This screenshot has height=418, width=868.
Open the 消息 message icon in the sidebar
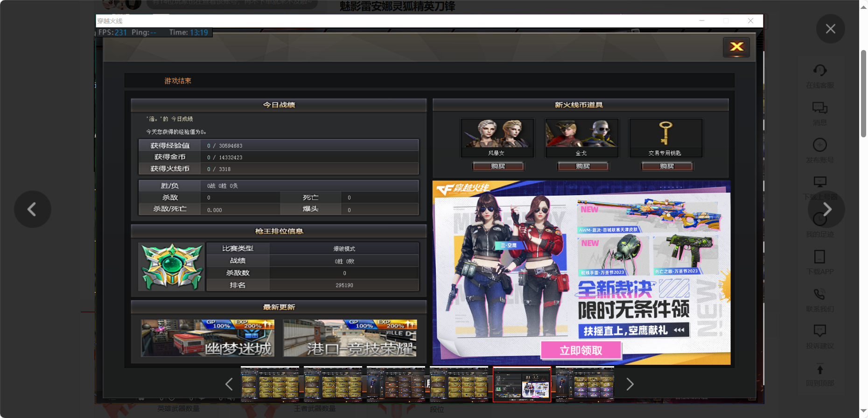(x=820, y=108)
